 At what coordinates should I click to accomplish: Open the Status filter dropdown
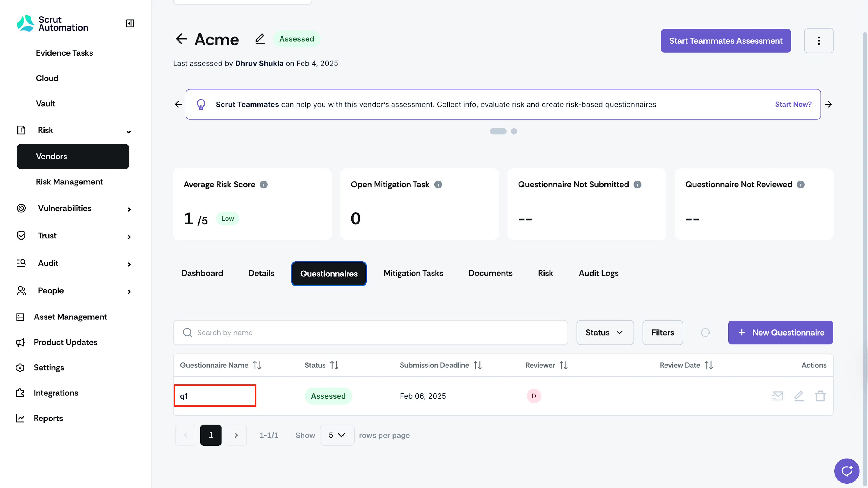point(605,333)
